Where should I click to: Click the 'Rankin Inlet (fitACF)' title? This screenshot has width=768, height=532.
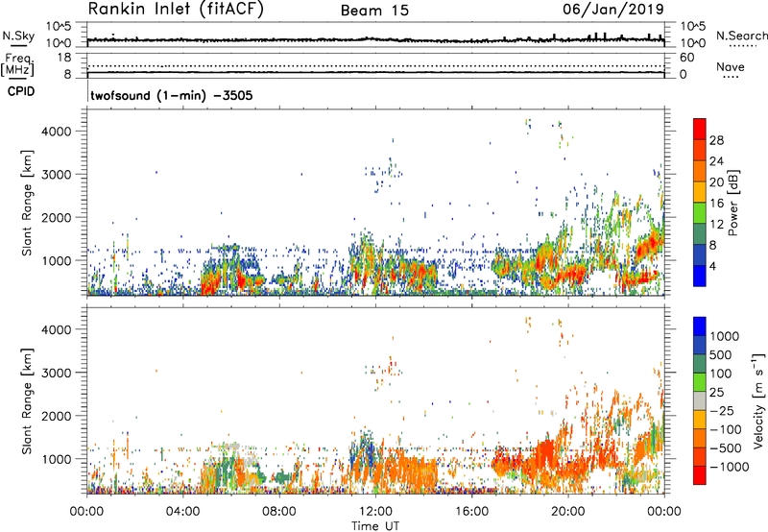(176, 9)
